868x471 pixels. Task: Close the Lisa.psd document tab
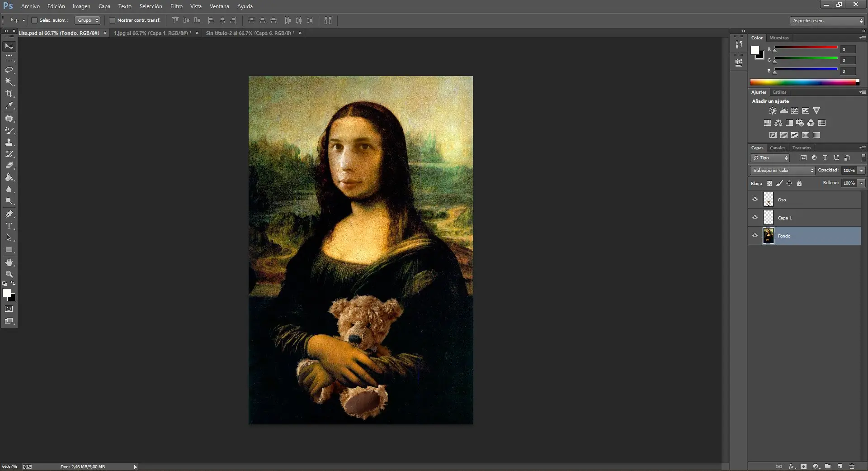click(x=105, y=33)
